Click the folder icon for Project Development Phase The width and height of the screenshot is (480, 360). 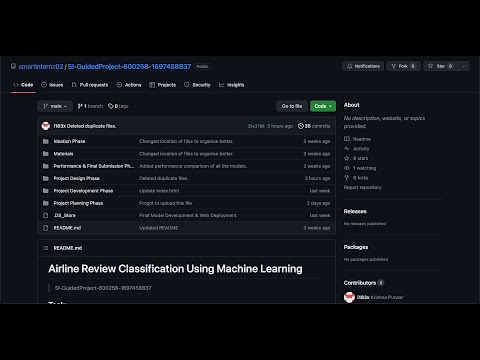pyautogui.click(x=46, y=191)
